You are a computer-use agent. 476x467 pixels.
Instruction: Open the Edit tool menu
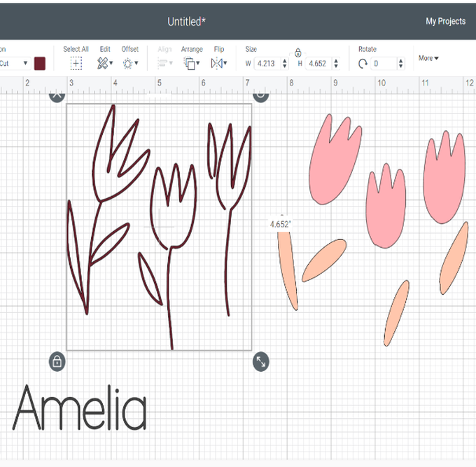pyautogui.click(x=104, y=63)
